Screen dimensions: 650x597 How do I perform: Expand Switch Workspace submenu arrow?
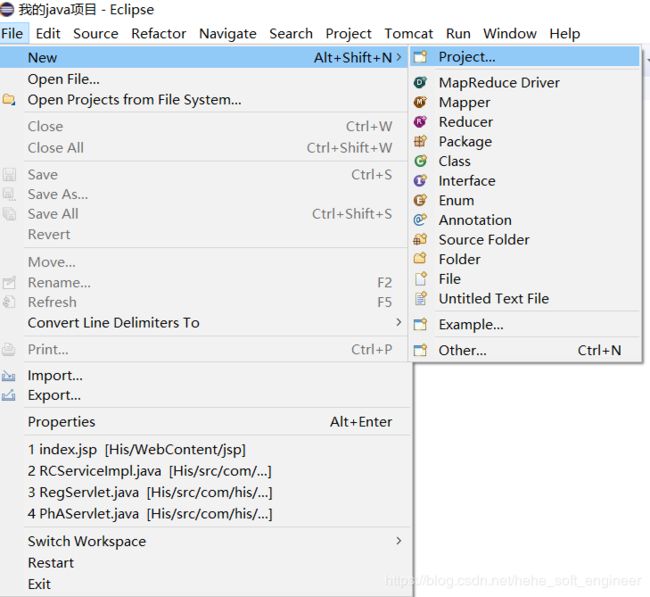pyautogui.click(x=398, y=541)
